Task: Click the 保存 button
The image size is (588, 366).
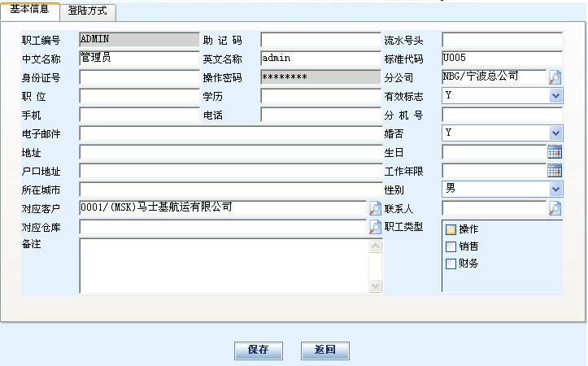Action: pos(259,351)
